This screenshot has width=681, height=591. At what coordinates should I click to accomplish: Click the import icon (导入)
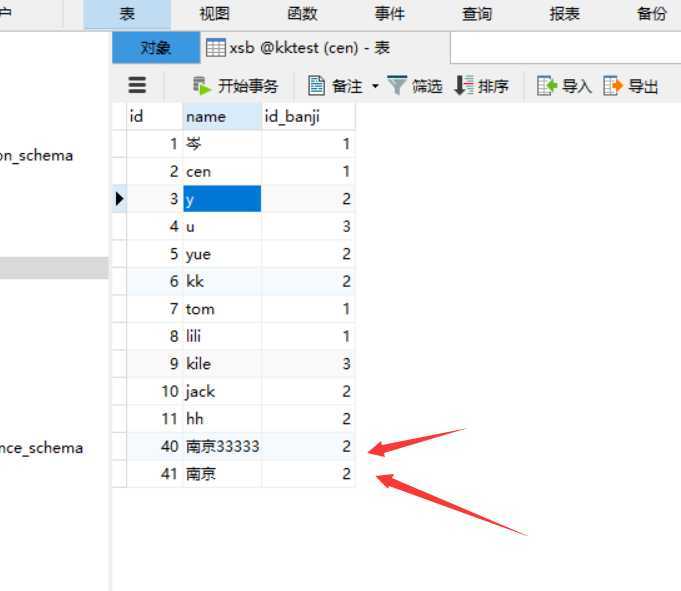coord(546,85)
